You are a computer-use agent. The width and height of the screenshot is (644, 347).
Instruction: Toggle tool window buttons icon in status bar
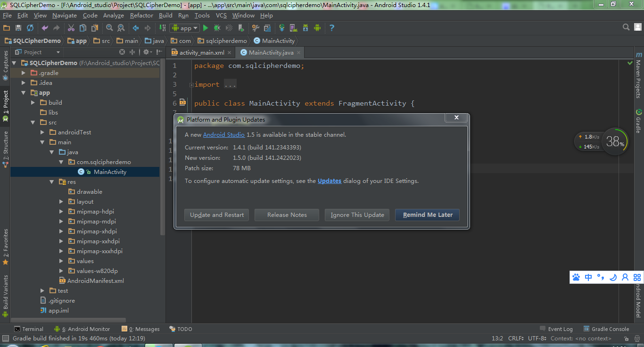click(x=5, y=338)
